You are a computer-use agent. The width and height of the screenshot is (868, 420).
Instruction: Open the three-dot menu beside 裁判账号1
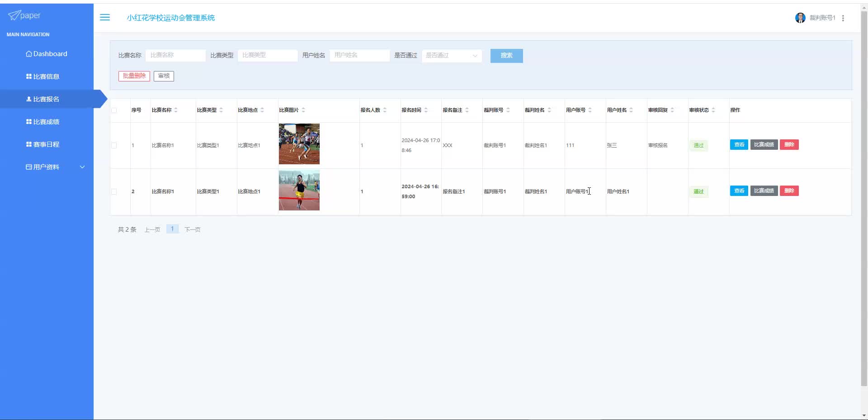click(x=843, y=18)
